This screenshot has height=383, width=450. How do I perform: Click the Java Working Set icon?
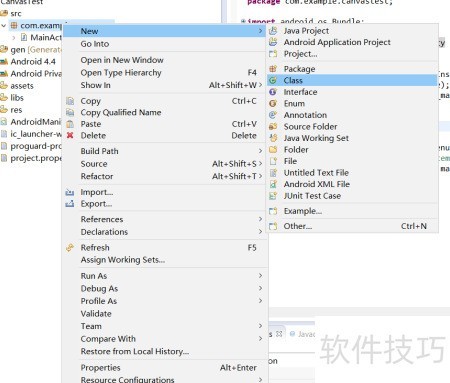click(273, 138)
